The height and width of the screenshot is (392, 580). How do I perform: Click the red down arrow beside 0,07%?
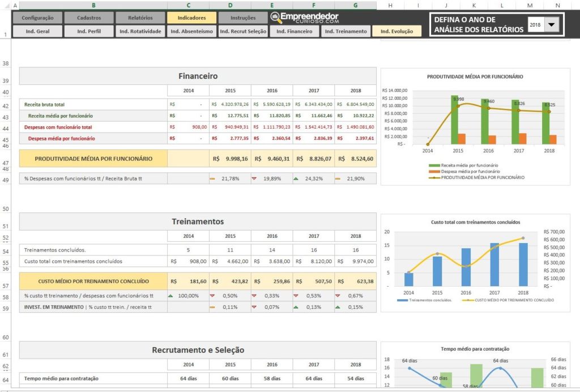click(x=254, y=307)
